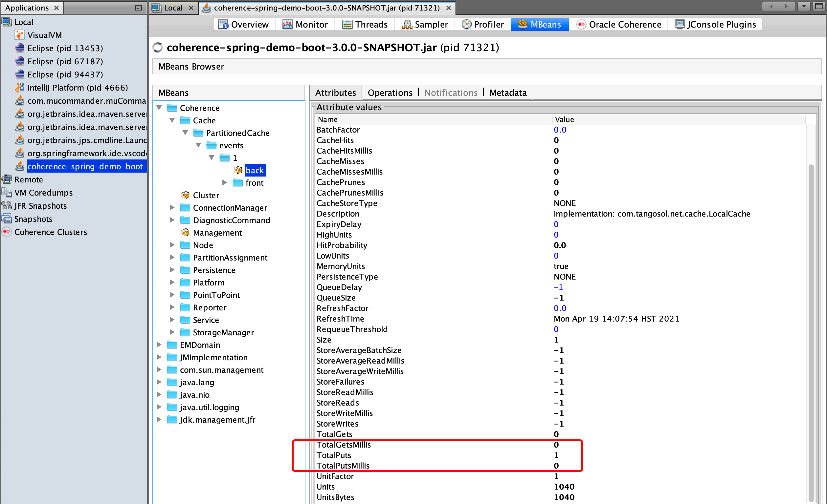The image size is (827, 504).
Task: Click the Metadata tab
Action: click(x=507, y=93)
